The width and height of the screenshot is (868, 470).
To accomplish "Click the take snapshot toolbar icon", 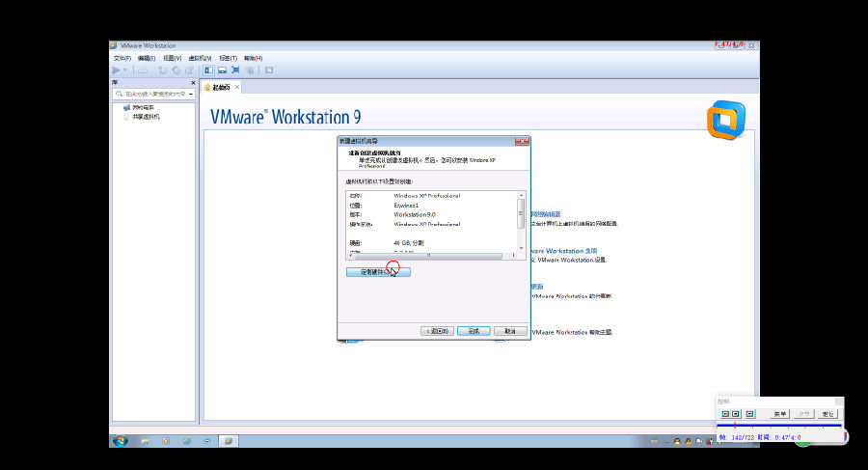I will point(163,70).
